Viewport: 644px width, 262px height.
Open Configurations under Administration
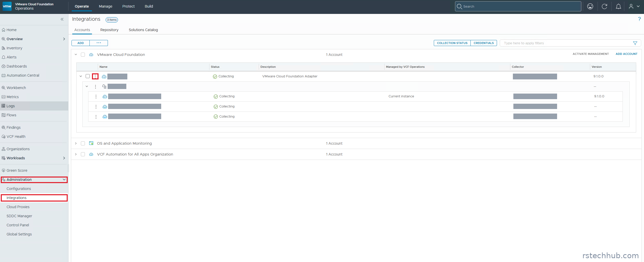point(34,189)
